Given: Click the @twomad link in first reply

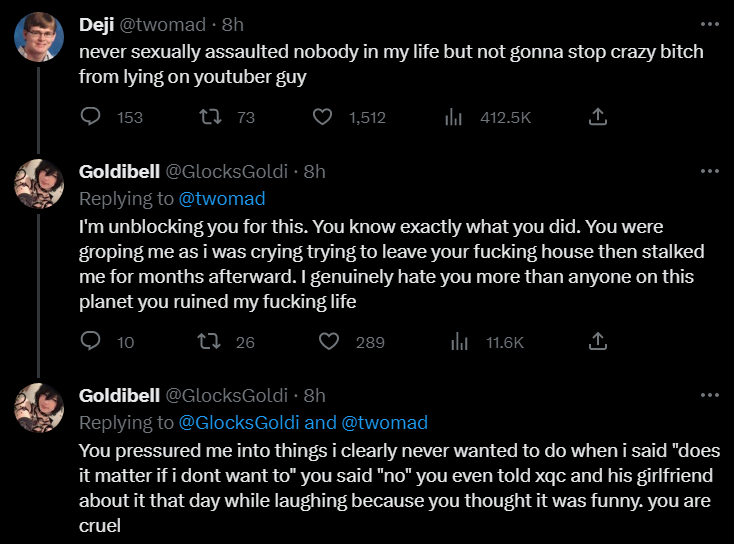Looking at the screenshot, I should [222, 199].
